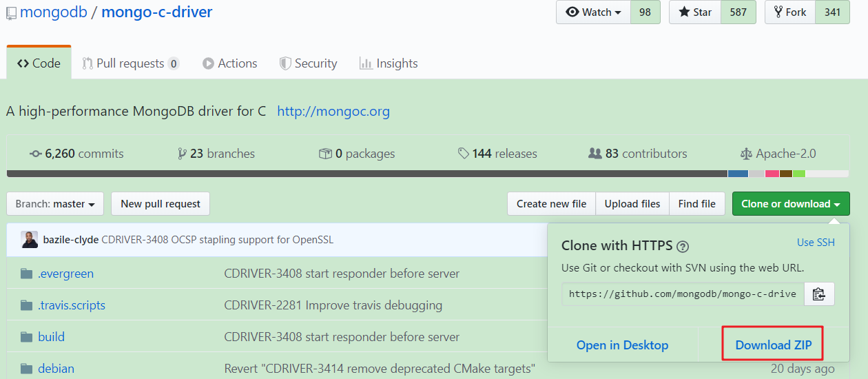The height and width of the screenshot is (379, 868).
Task: Open the Improve travis debugging commit message
Action: click(333, 305)
